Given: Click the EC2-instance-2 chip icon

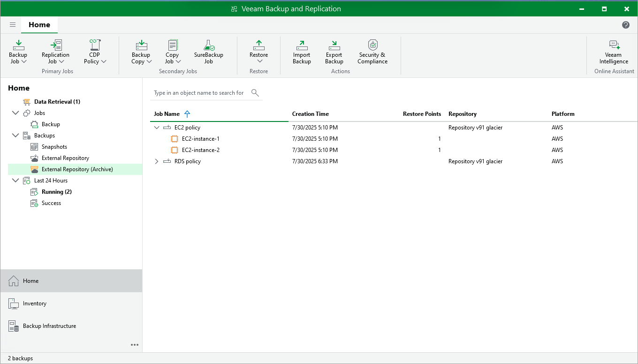Looking at the screenshot, I should [175, 150].
